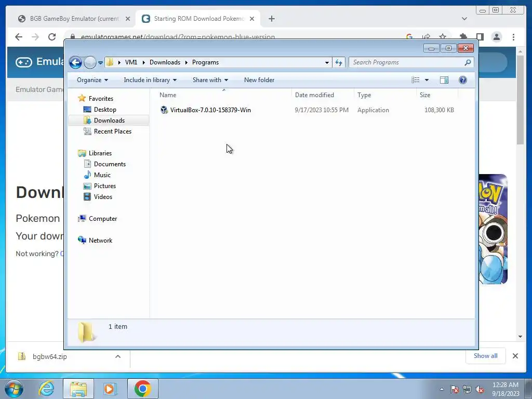Image resolution: width=532 pixels, height=399 pixels.
Task: Open Videos library in navigation pane
Action: coord(103,197)
